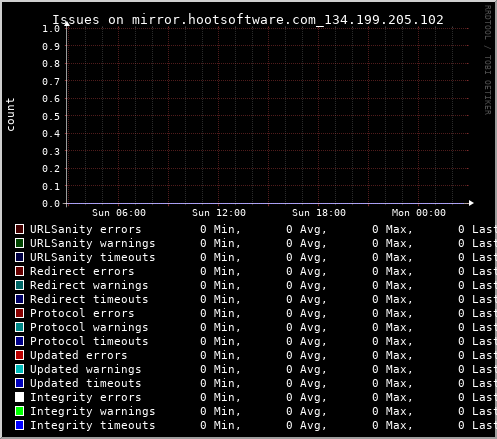Click the RRDTOOL / TOBI OETIKER watermark
The width and height of the screenshot is (497, 439).
[487, 60]
